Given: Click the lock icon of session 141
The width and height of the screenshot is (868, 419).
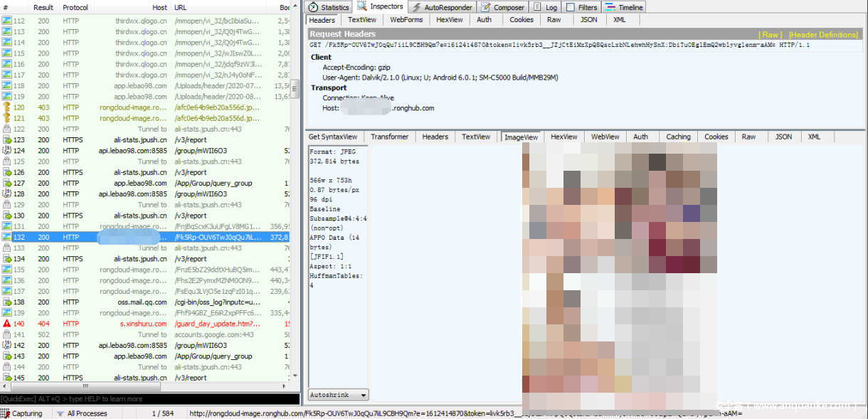Looking at the screenshot, I should coord(6,334).
